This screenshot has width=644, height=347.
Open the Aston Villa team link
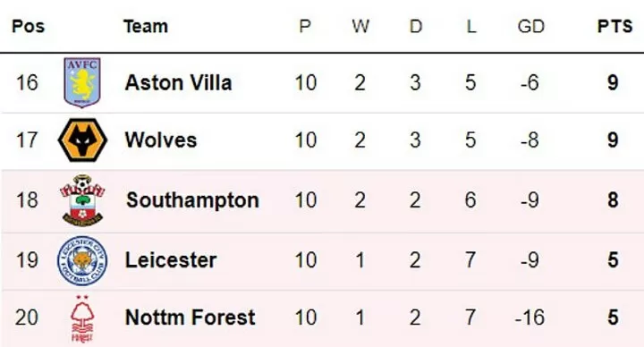point(178,82)
